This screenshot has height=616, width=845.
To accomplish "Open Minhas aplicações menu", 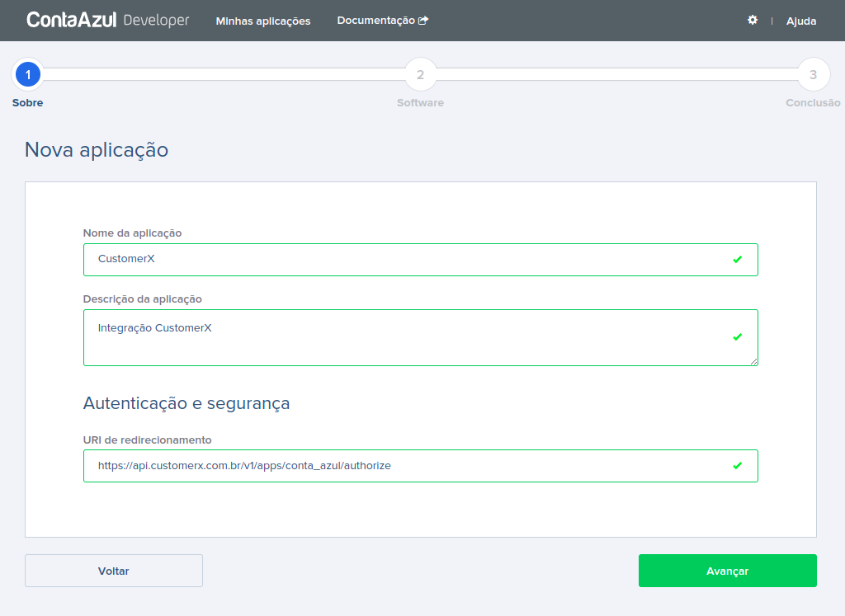I will (263, 21).
